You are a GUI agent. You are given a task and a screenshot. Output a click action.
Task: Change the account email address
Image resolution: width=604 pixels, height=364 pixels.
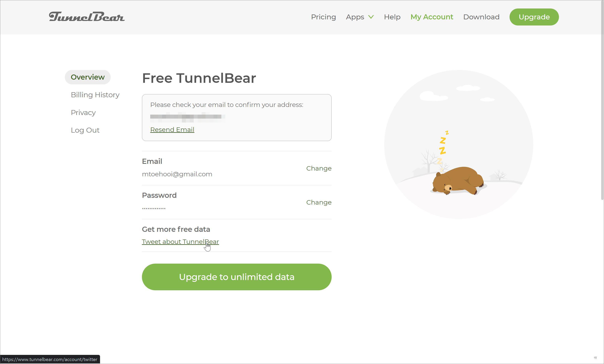coord(319,168)
